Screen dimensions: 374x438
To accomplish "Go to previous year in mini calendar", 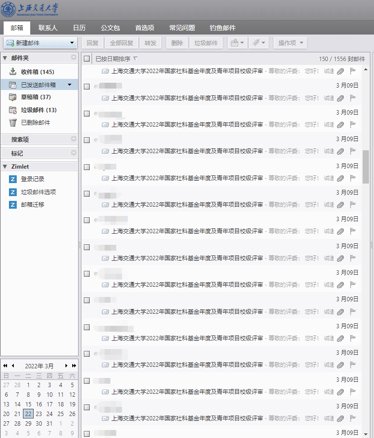I will (5, 366).
